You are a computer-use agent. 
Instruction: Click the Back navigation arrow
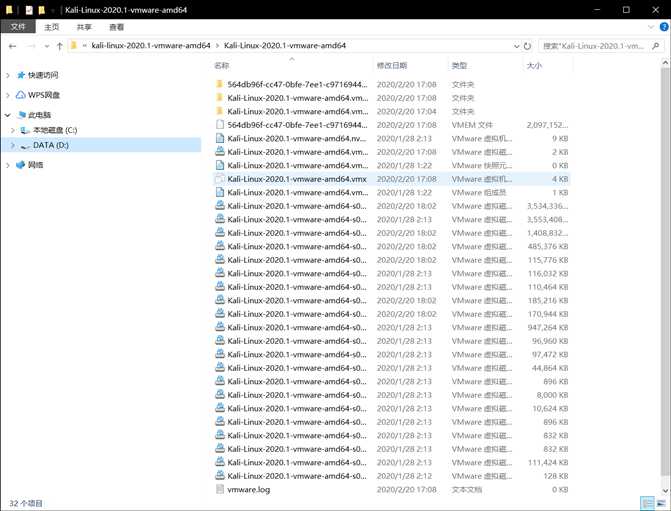click(12, 46)
